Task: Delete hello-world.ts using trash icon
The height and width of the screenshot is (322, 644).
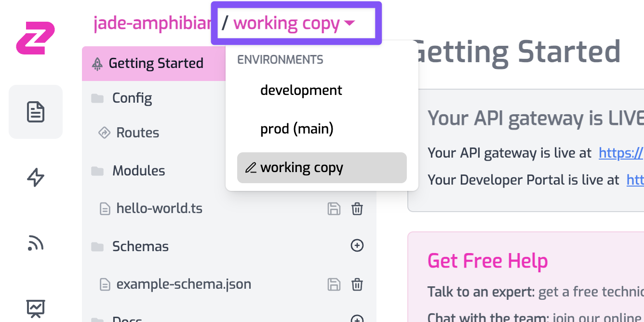Action: pyautogui.click(x=357, y=209)
